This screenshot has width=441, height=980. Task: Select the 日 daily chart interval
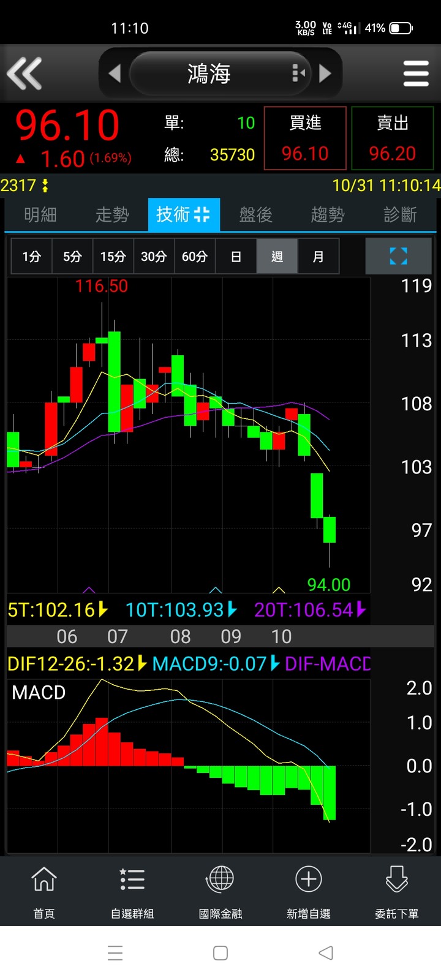(236, 256)
